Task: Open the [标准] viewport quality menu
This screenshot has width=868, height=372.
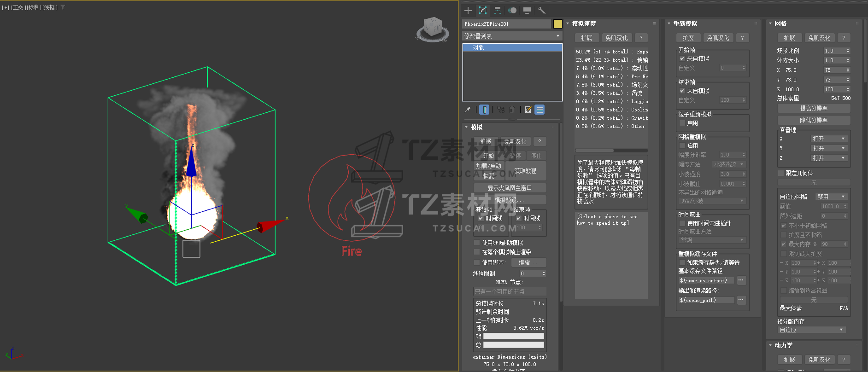Action: click(x=33, y=8)
